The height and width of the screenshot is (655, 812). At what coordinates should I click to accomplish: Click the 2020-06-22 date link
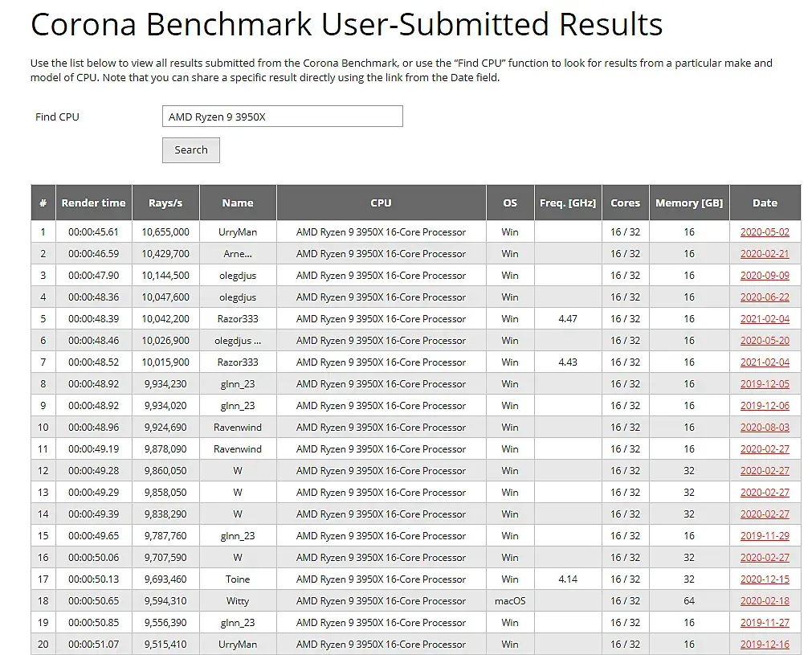coord(765,297)
